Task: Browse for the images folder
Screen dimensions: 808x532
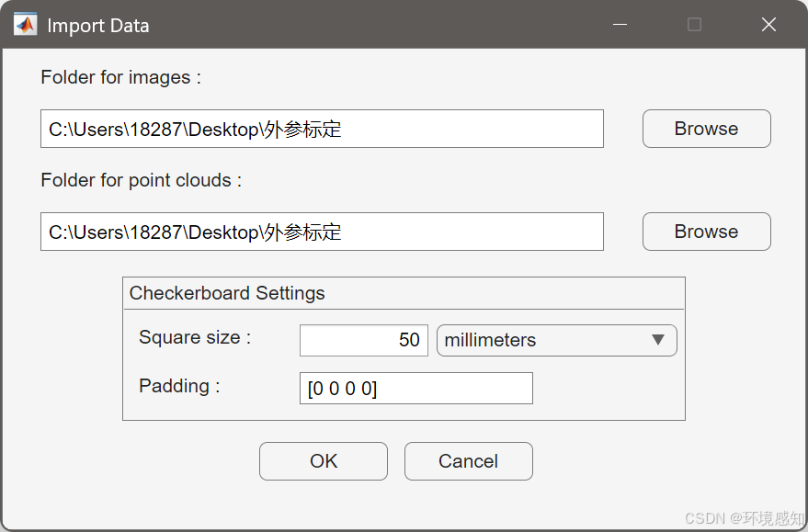Action: 707,129
